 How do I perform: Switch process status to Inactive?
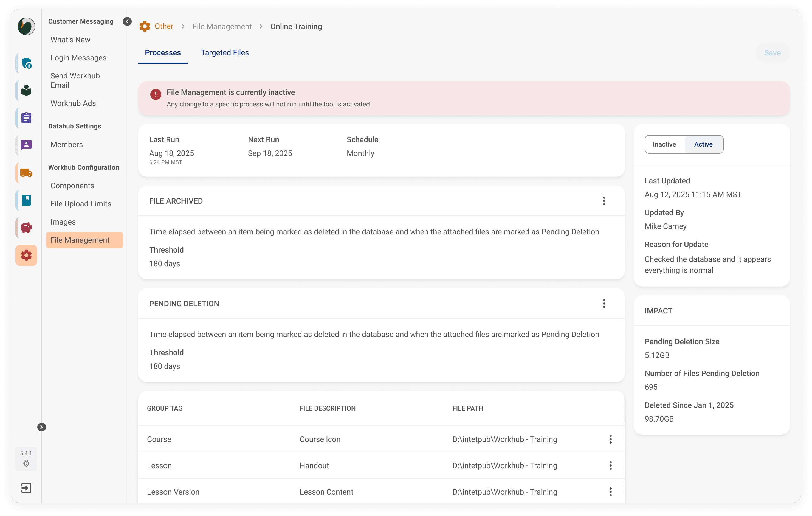point(664,144)
